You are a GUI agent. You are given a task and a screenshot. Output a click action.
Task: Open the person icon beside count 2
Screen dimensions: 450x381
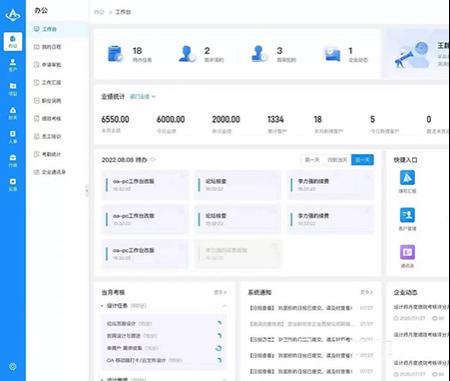click(x=187, y=54)
